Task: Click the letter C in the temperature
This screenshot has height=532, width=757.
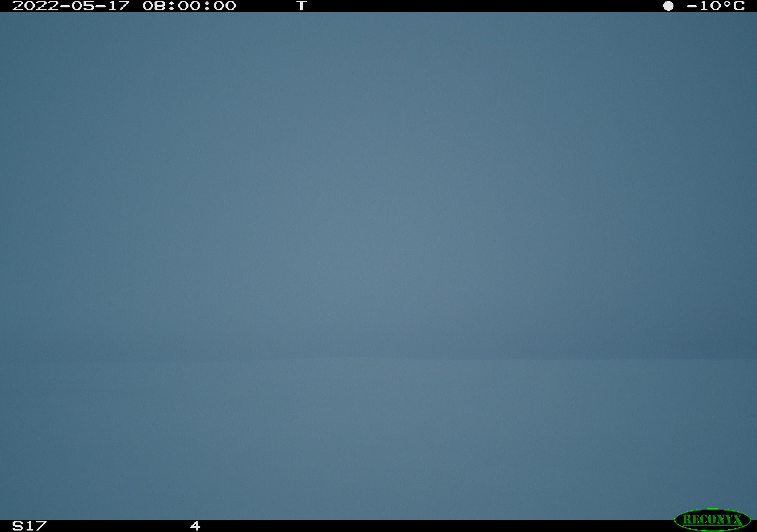Action: (x=739, y=6)
